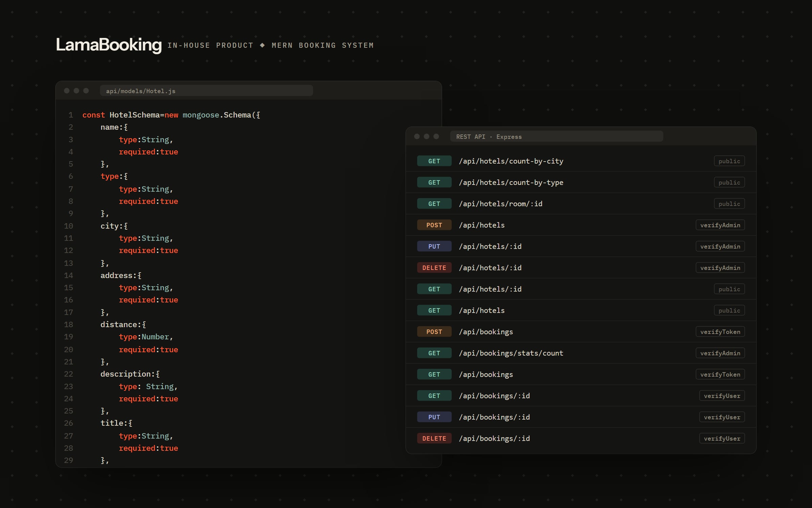Click the name:{ field on line 2
Image resolution: width=812 pixels, height=508 pixels.
point(114,127)
